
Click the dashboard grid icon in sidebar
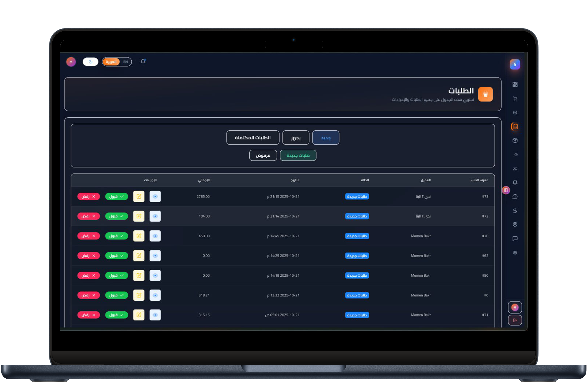[x=515, y=85]
